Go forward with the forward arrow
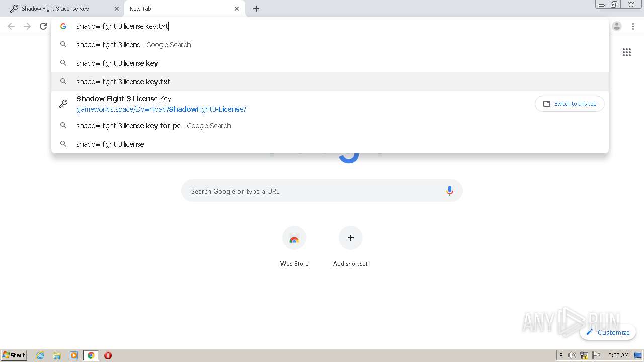The height and width of the screenshot is (362, 644). 27,26
